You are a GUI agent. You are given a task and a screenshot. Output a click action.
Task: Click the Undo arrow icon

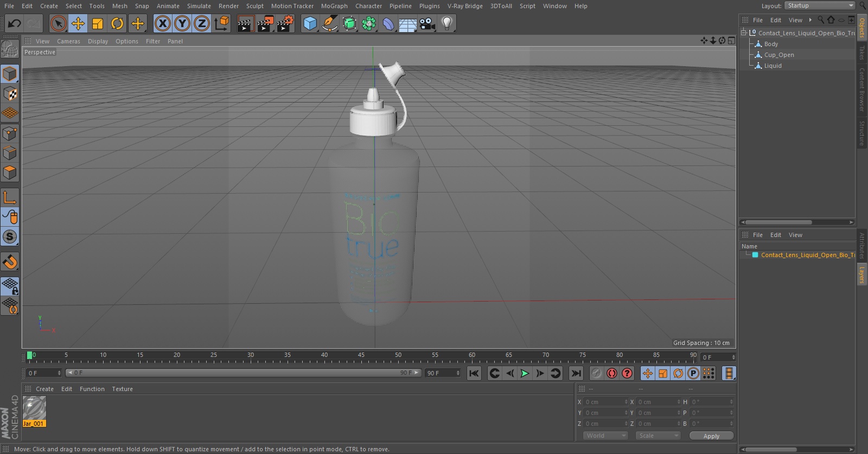pos(15,23)
